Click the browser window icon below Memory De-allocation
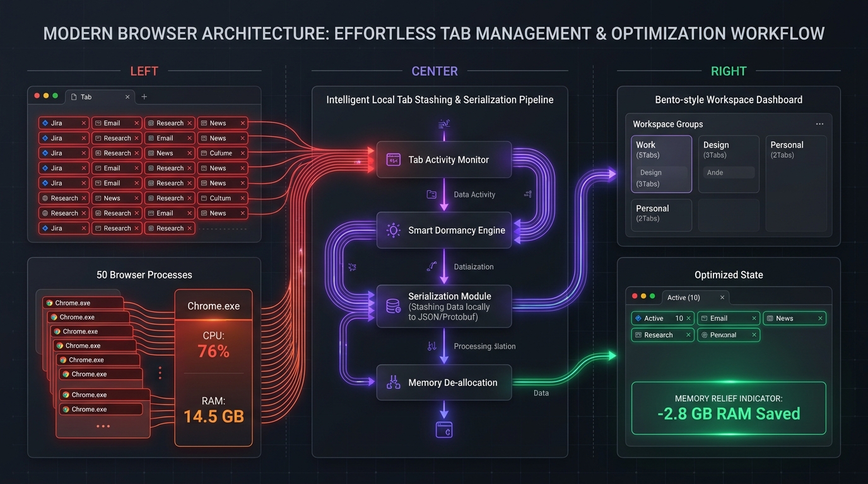Image resolution: width=868 pixels, height=484 pixels. (x=444, y=430)
